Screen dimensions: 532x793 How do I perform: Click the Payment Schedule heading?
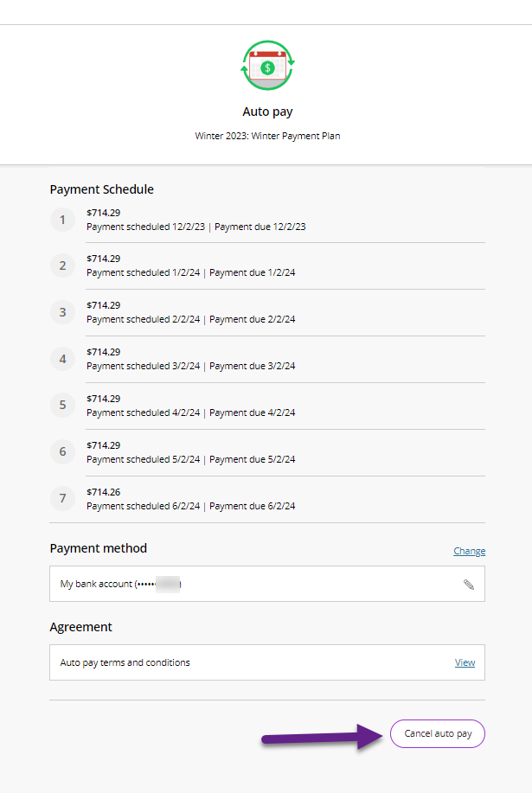pos(102,189)
